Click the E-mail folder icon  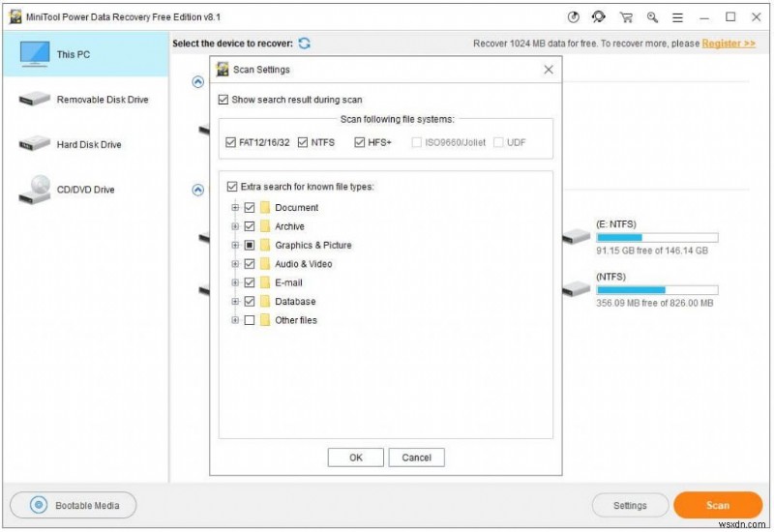[x=265, y=282]
